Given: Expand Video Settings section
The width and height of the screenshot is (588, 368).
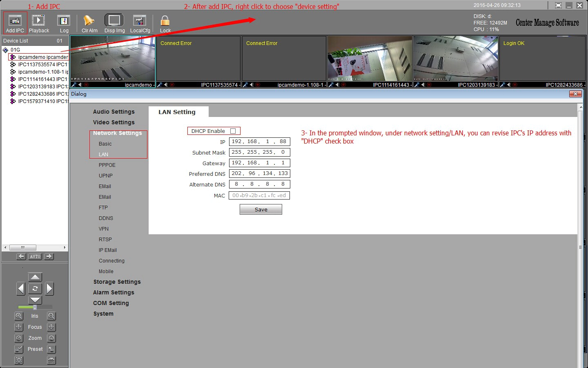Looking at the screenshot, I should (x=114, y=122).
